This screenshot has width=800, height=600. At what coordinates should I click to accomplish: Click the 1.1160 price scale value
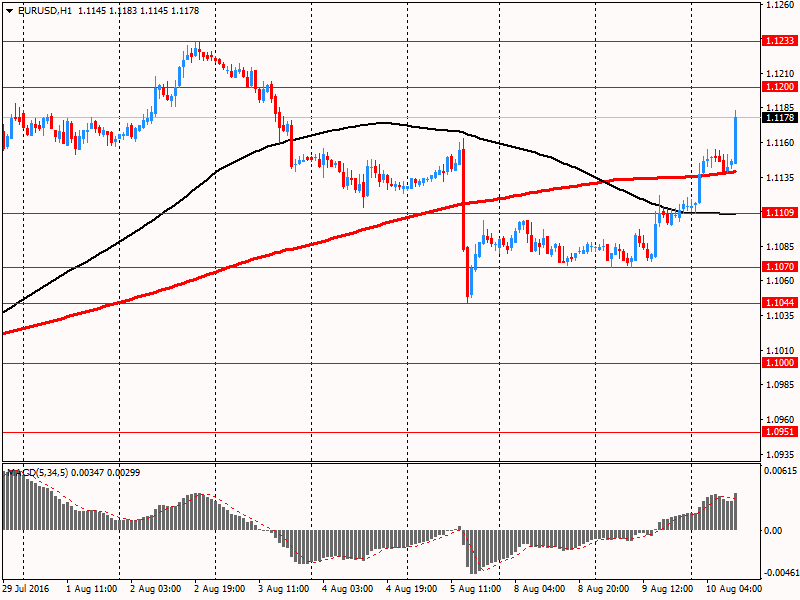780,143
